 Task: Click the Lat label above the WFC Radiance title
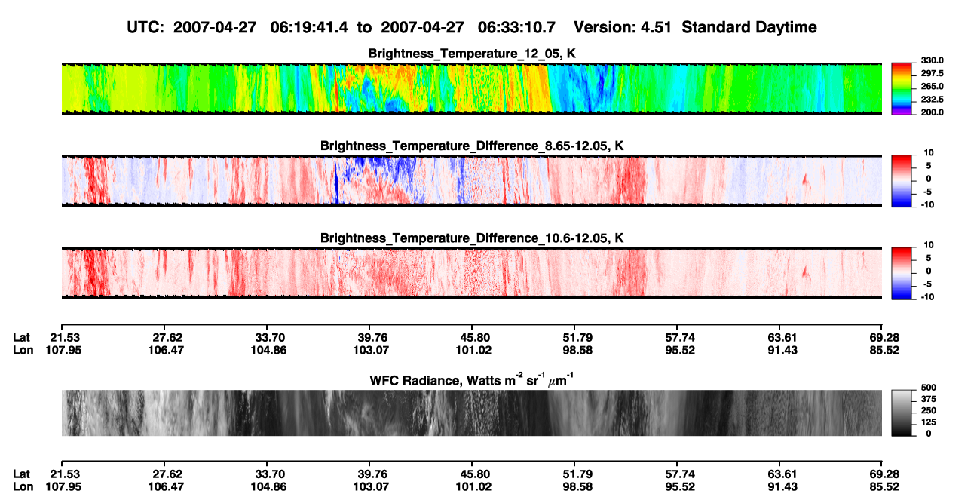(22, 337)
